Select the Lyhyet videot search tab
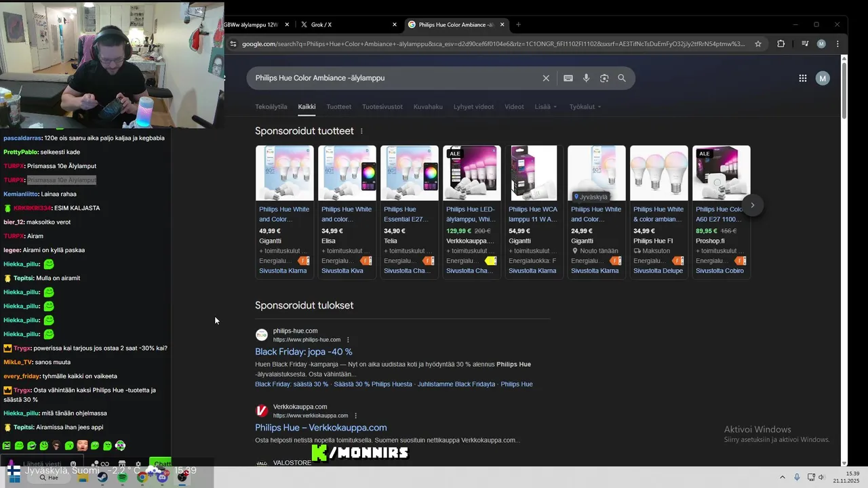The height and width of the screenshot is (488, 868). tap(474, 107)
